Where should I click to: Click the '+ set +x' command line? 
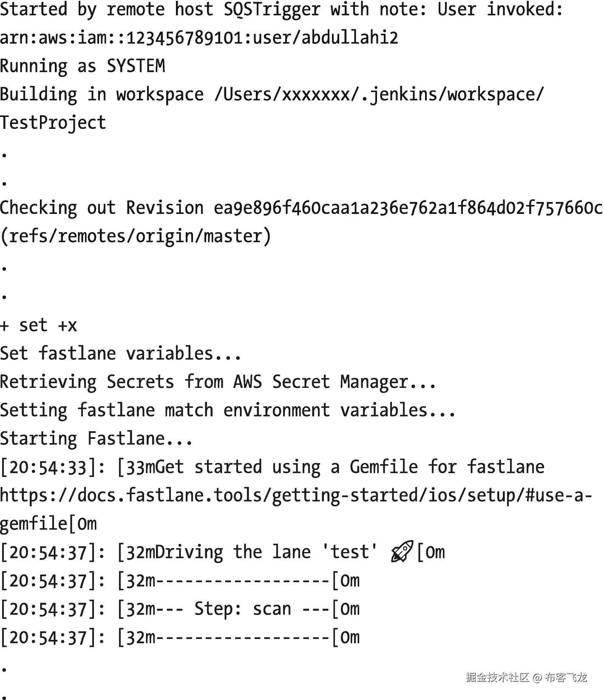(39, 325)
